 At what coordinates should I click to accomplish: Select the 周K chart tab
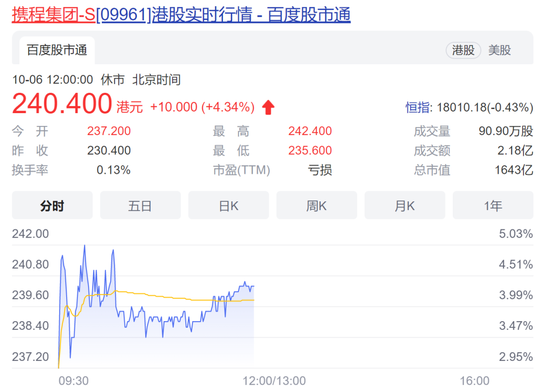pos(317,205)
